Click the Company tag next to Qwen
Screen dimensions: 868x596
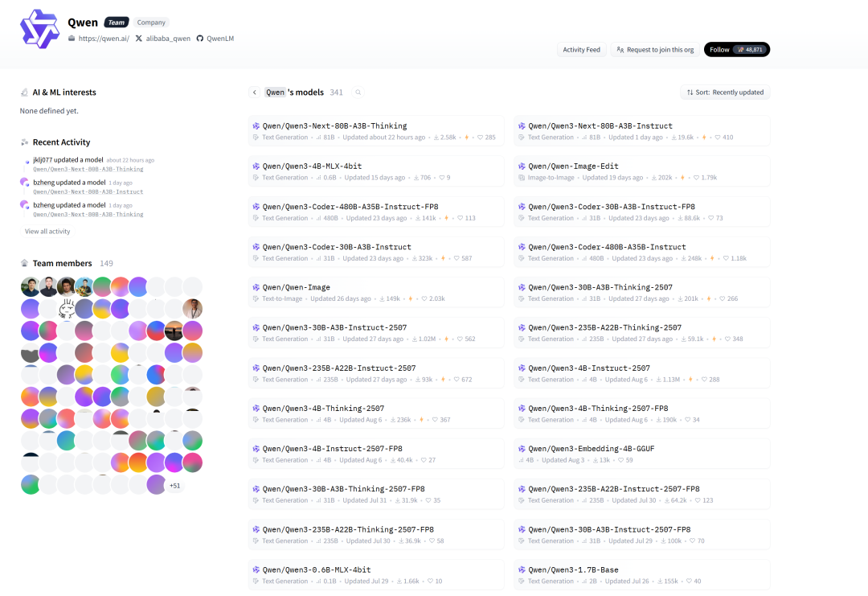click(151, 23)
